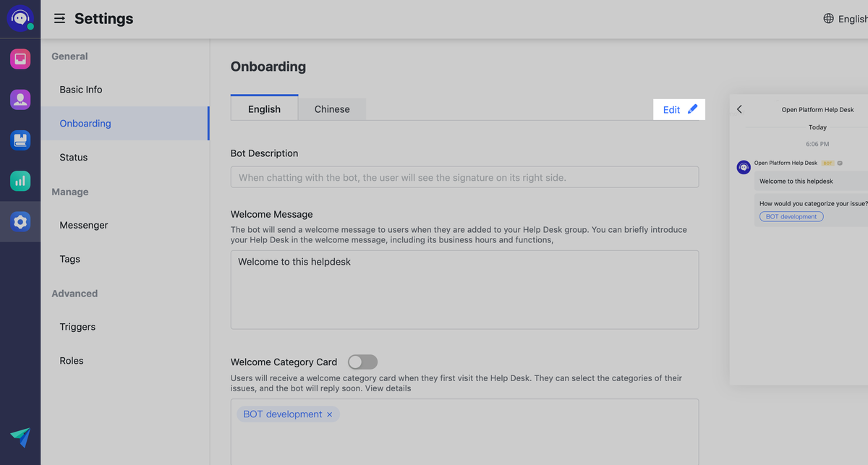Remove the BOT development tag
The image size is (868, 465).
click(330, 414)
